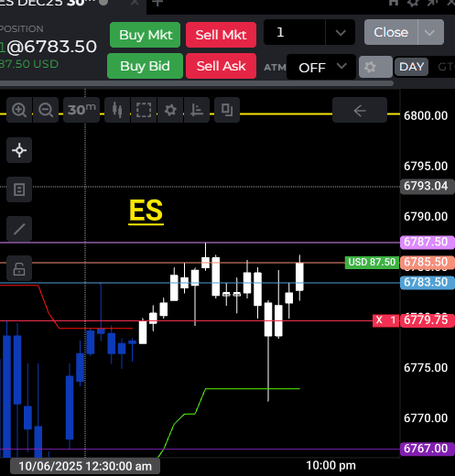
Task: Toggle the DAY time-in-force option
Action: pyautogui.click(x=411, y=67)
